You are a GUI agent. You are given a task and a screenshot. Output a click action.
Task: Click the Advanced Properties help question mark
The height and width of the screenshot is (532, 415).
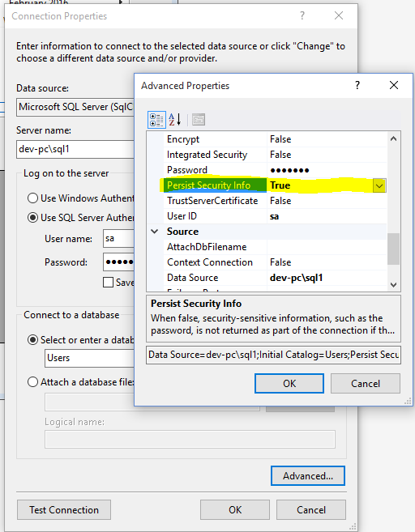tap(357, 85)
